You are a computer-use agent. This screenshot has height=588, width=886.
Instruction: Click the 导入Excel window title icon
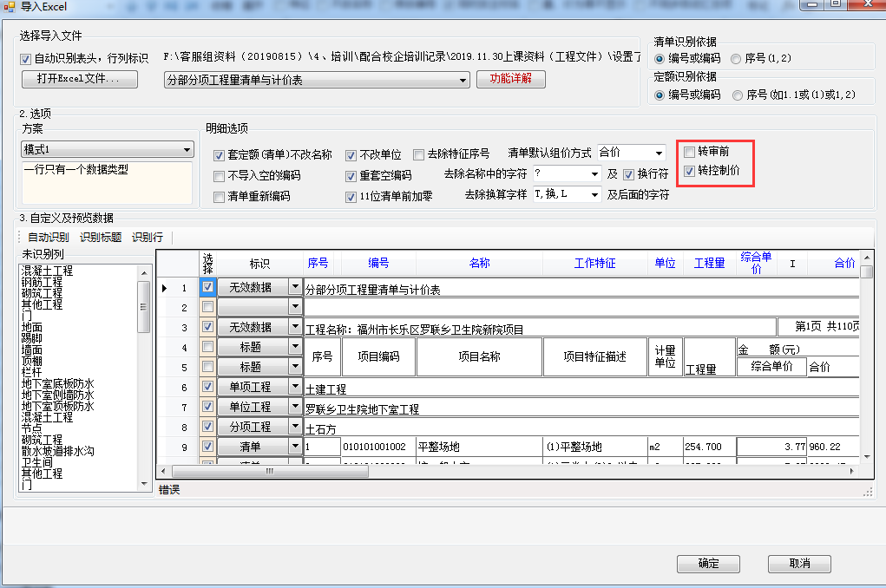coord(9,7)
